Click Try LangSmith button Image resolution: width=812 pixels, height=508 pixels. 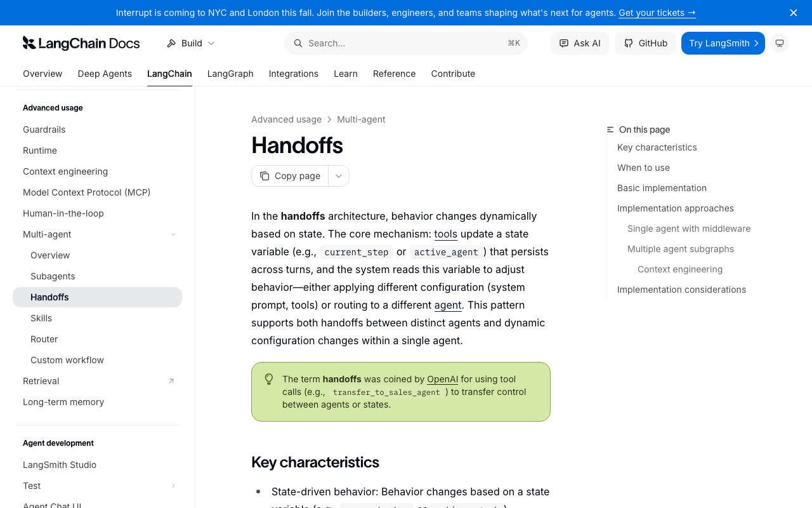[x=723, y=43]
